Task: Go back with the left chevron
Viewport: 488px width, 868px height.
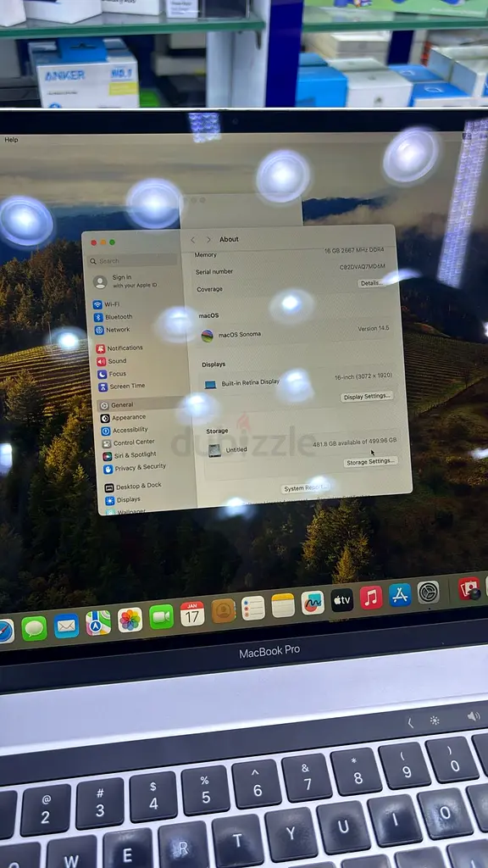Action: (192, 240)
